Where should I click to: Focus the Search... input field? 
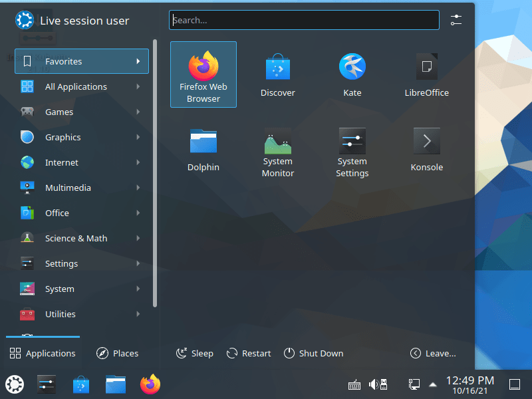coord(304,20)
